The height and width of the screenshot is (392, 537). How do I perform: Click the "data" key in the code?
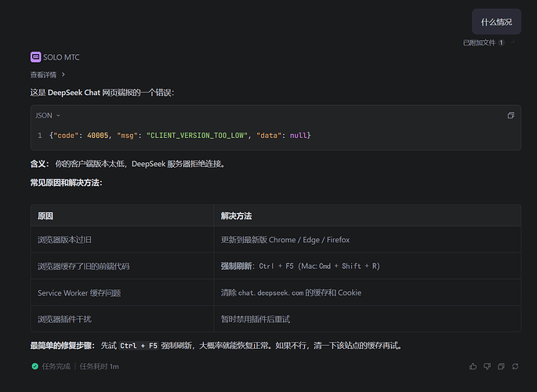pos(268,136)
